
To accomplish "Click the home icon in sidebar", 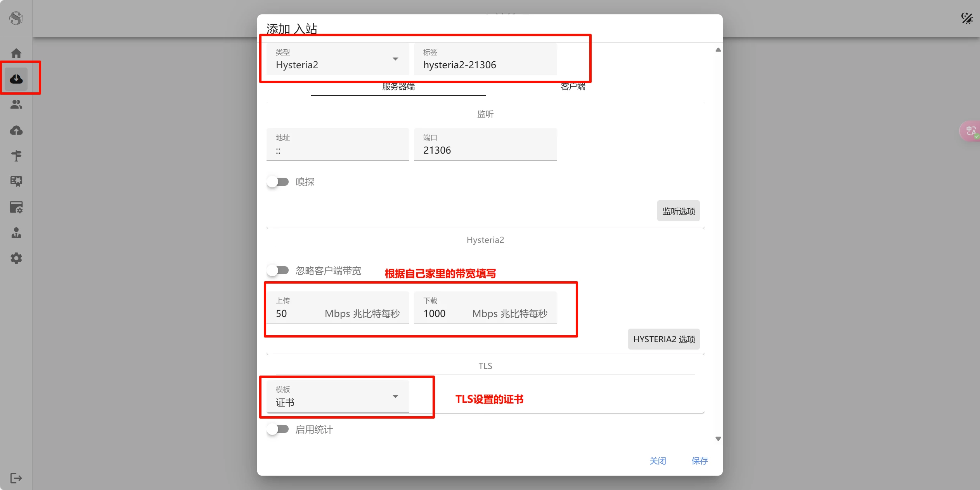I will click(16, 53).
